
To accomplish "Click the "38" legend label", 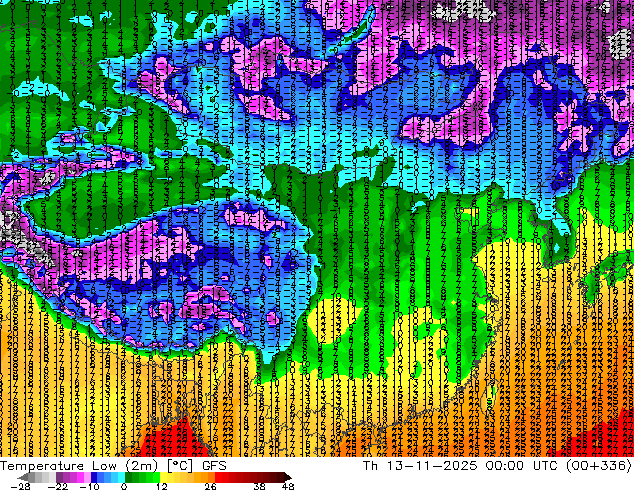I will tap(260, 486).
